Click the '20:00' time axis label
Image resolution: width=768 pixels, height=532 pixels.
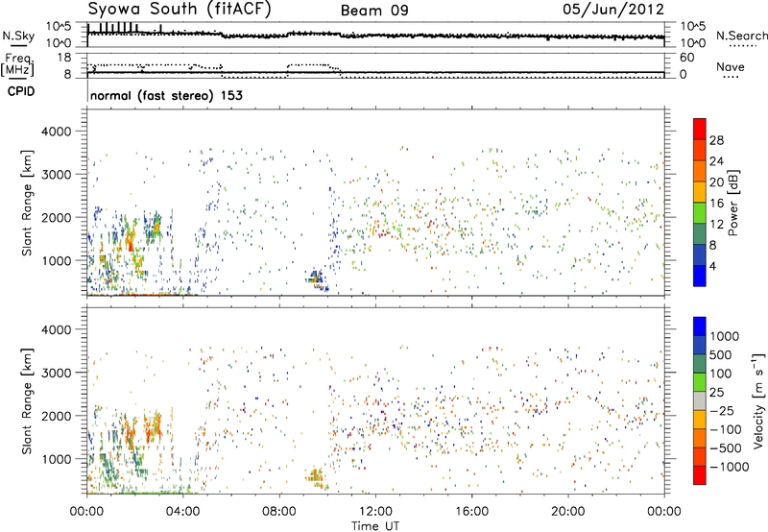568,512
